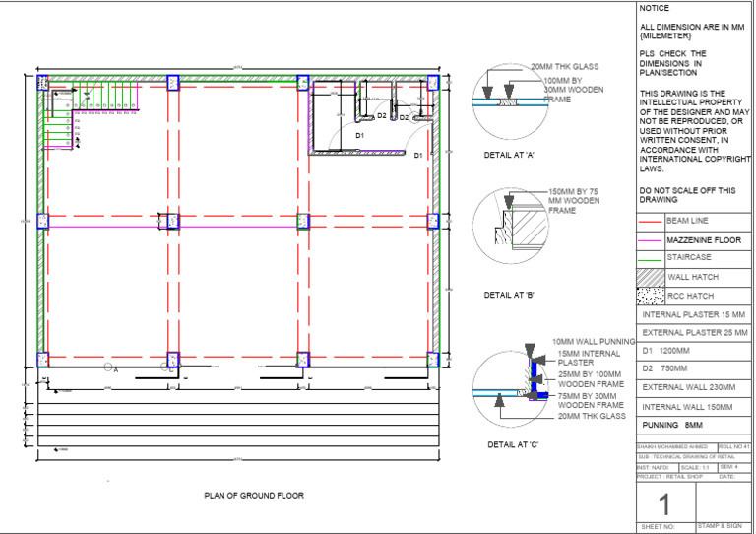Image resolution: width=756 pixels, height=534 pixels.
Task: Select the '10MM WALL PUNNING' annotation
Action: [594, 342]
